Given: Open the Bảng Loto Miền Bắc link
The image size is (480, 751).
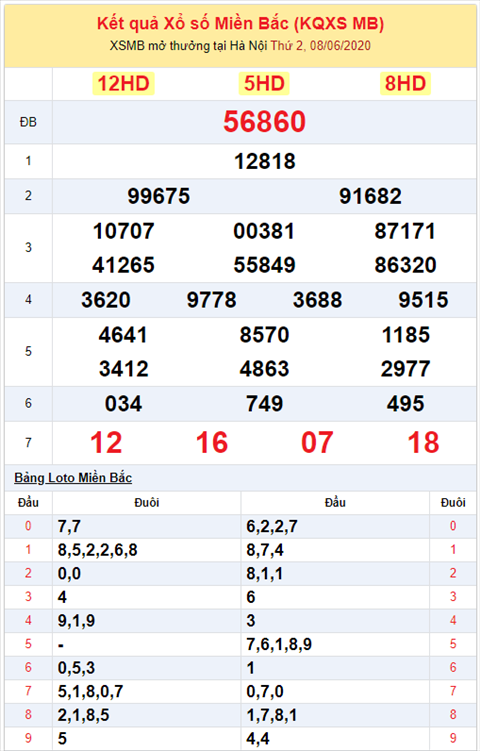Looking at the screenshot, I should 73,478.
